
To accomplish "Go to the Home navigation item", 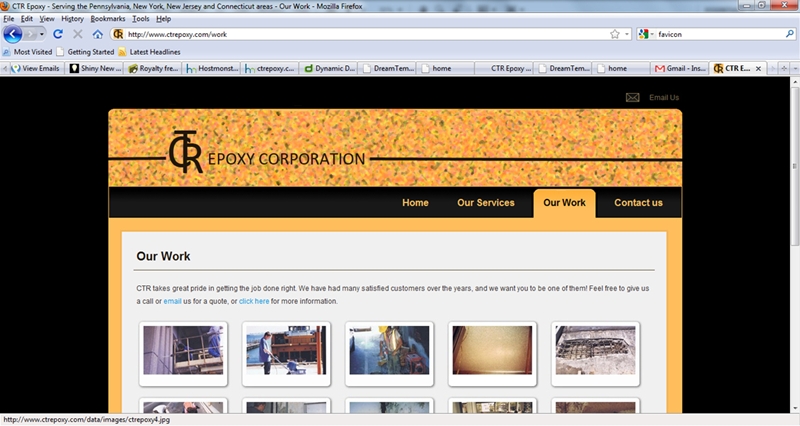I will point(415,203).
